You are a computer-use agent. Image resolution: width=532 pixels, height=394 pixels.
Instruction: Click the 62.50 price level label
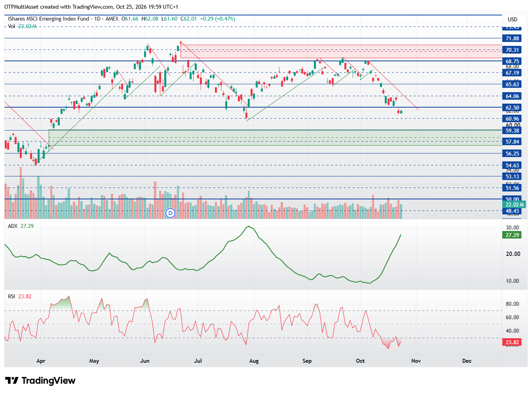pyautogui.click(x=512, y=108)
